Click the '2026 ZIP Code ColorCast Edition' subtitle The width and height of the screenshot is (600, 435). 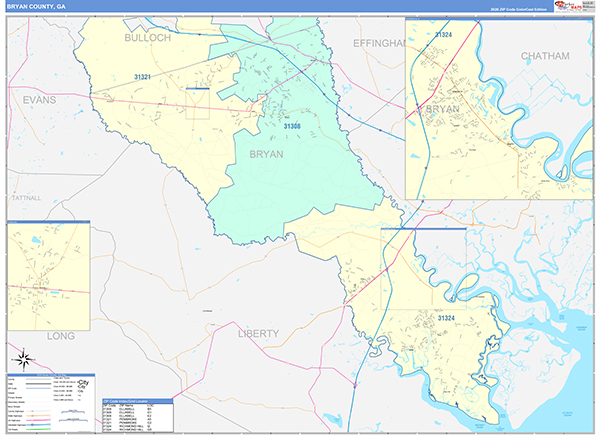[x=518, y=9]
